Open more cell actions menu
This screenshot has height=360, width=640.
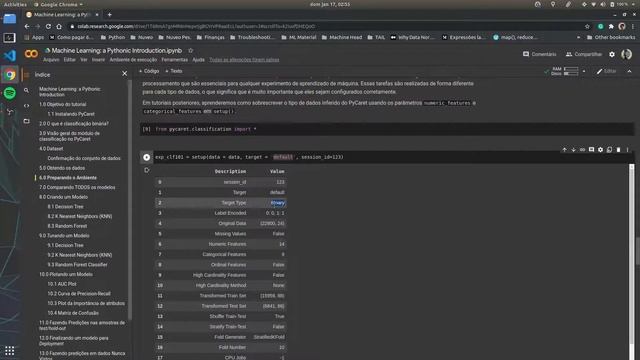point(627,150)
